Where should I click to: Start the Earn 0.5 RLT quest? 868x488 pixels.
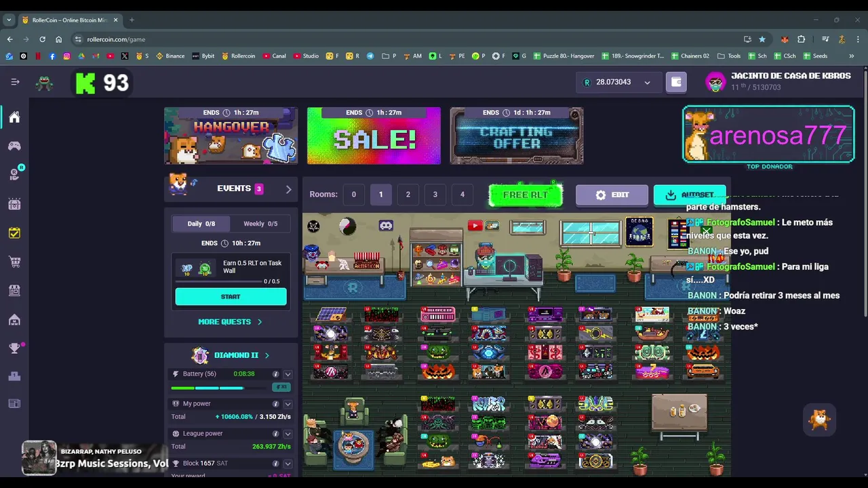231,297
